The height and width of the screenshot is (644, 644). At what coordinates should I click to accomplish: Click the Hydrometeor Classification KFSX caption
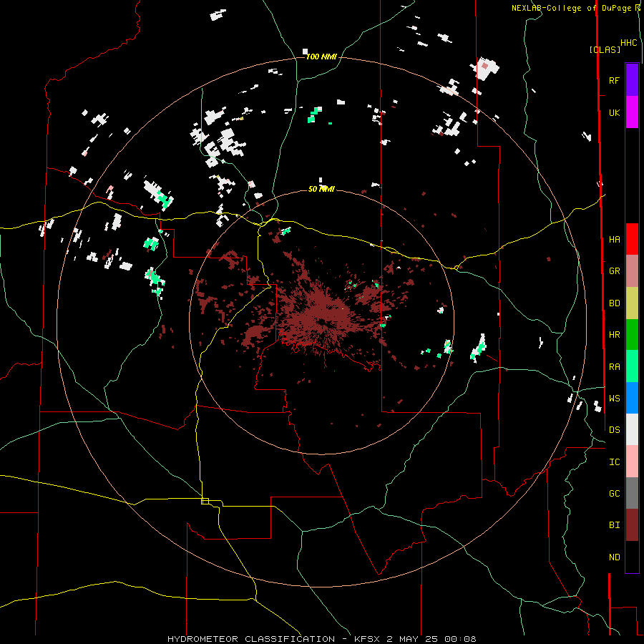tap(321, 639)
